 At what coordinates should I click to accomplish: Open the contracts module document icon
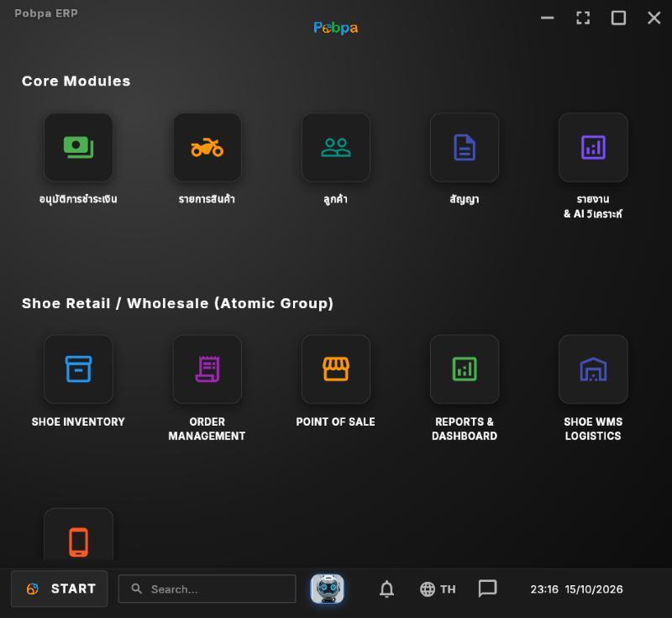[465, 147]
